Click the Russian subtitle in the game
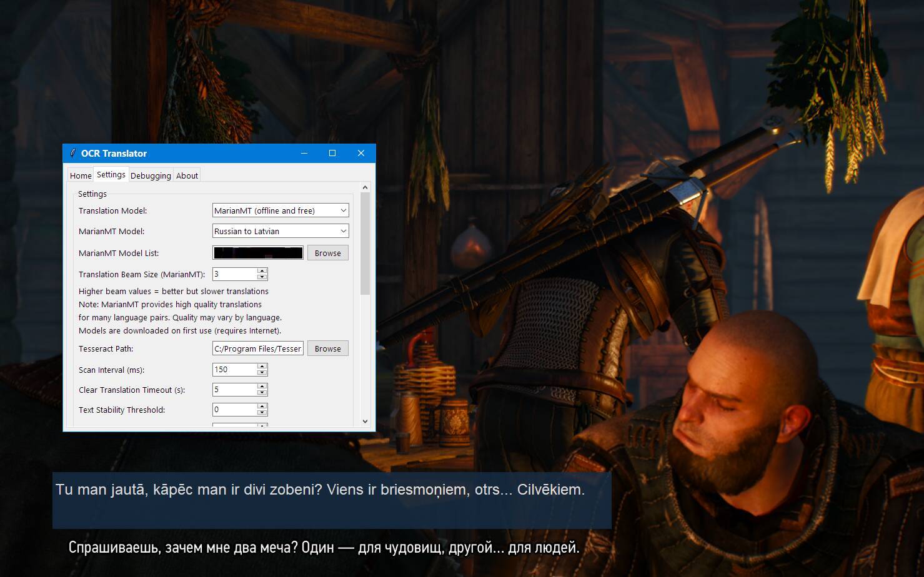Screen dimensions: 924x577 324,548
